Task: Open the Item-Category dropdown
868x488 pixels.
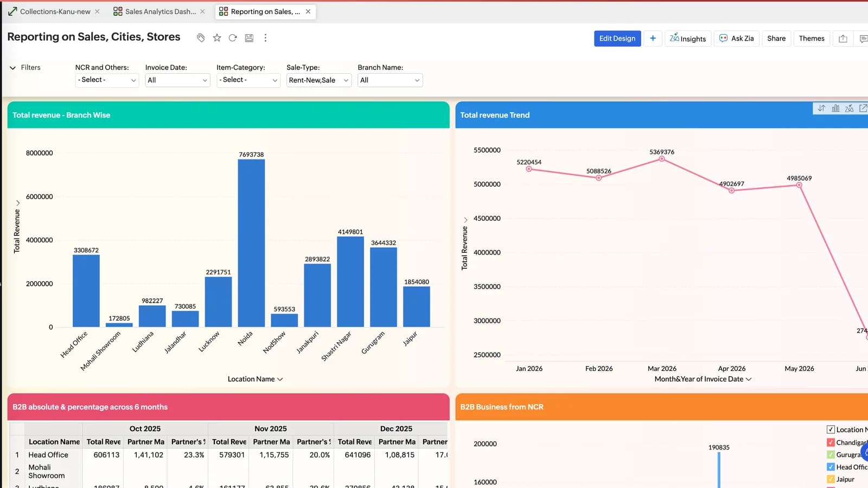Action: pyautogui.click(x=248, y=80)
